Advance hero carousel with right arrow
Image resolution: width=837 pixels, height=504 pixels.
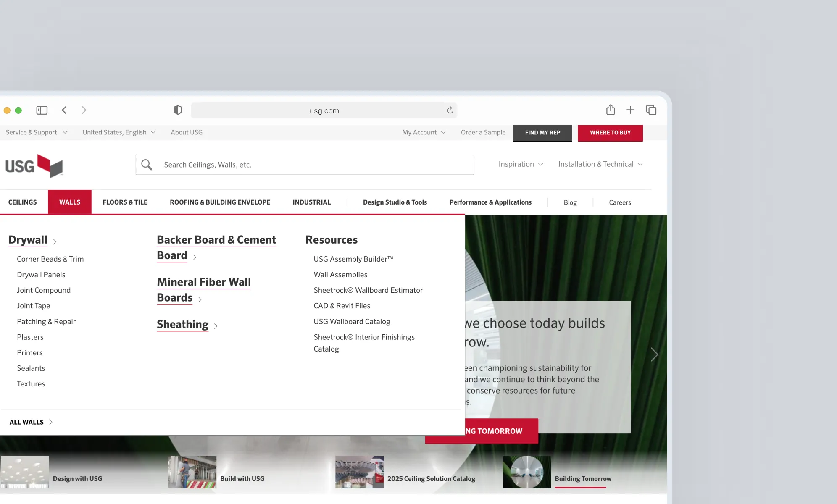[654, 354]
